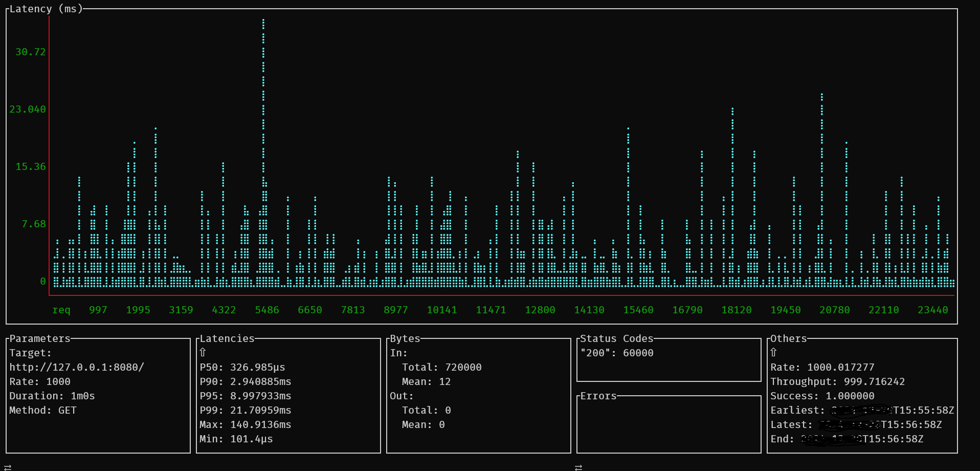Click the target URL http://127.0.0.1:8080/
The height and width of the screenshot is (471, 980).
77,367
